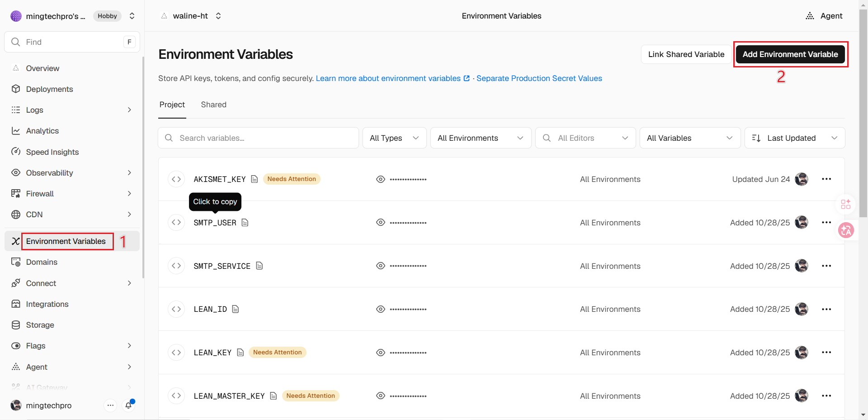The image size is (868, 420).
Task: Reveal the AKISMET_KEY value
Action: (x=381, y=179)
